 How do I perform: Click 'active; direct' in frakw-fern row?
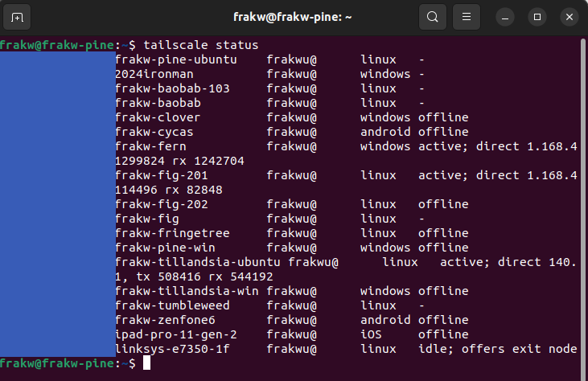point(469,146)
